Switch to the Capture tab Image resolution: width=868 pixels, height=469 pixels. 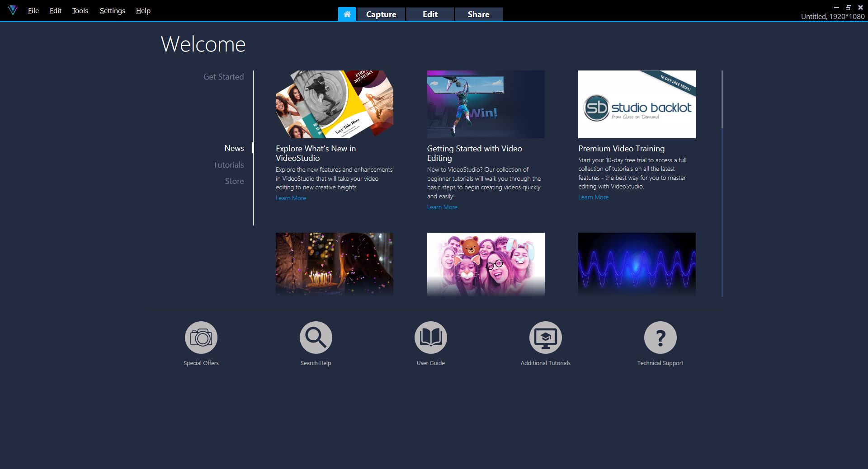(x=381, y=14)
